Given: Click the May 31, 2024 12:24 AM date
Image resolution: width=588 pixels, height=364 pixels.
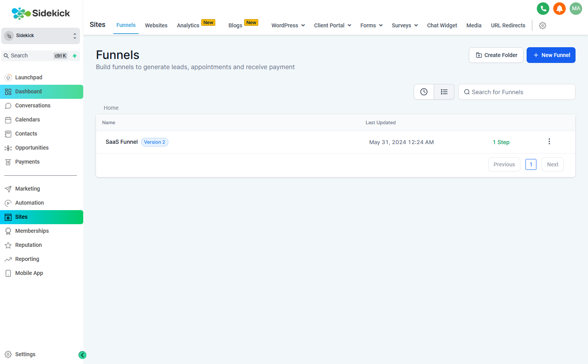Looking at the screenshot, I should click(x=401, y=142).
